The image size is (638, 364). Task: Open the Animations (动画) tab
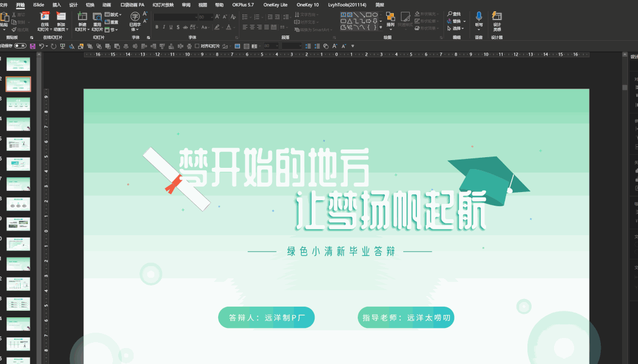(106, 5)
